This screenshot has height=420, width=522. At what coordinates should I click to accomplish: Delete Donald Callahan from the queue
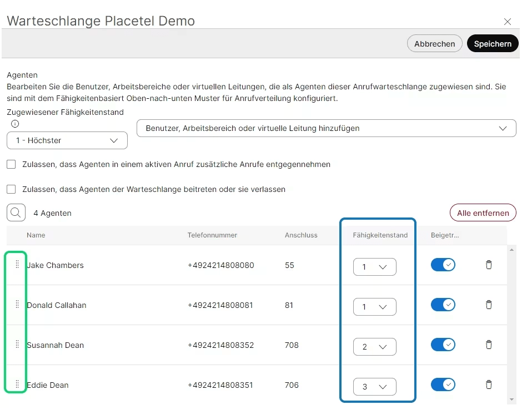pos(489,305)
